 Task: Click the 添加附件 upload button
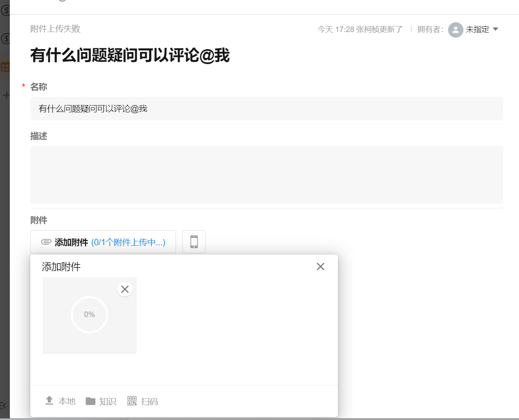(103, 242)
